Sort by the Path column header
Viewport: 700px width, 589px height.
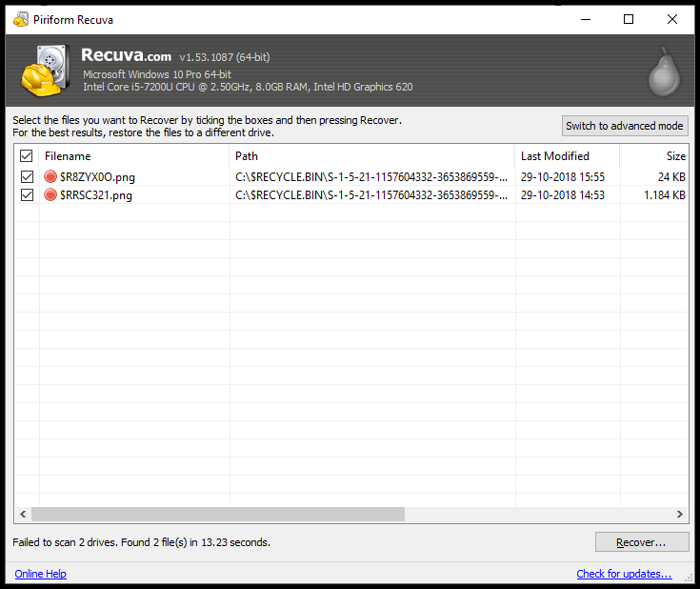371,156
